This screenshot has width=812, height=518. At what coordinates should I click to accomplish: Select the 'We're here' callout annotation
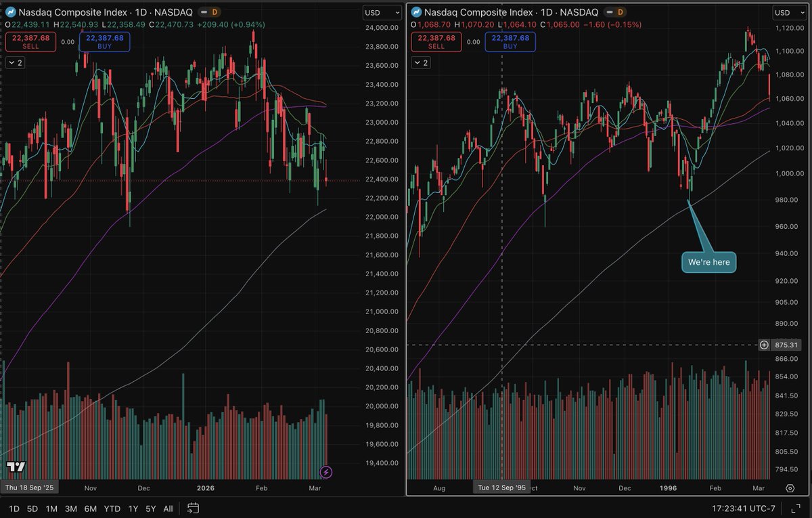coord(708,262)
